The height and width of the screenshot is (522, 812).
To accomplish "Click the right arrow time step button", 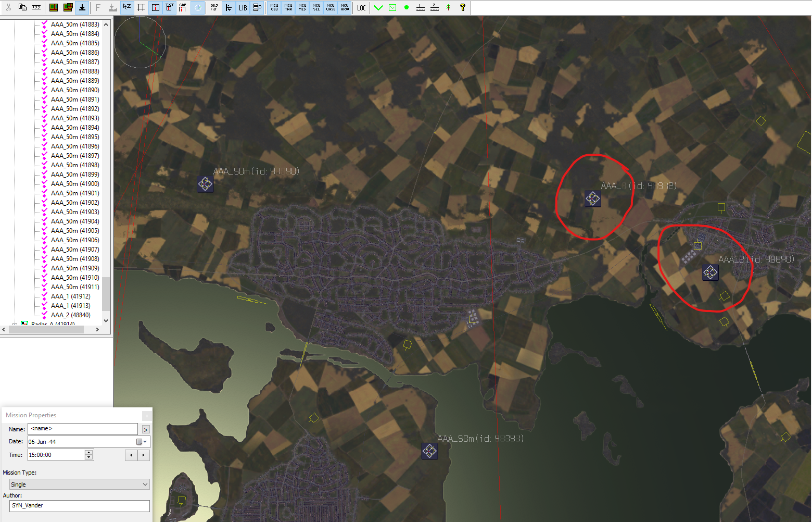I will point(144,455).
